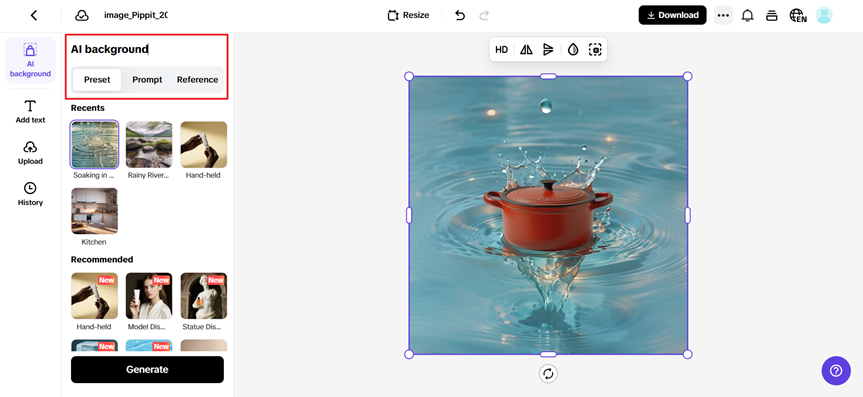863x397 pixels.
Task: Click the Generate button
Action: tap(147, 369)
